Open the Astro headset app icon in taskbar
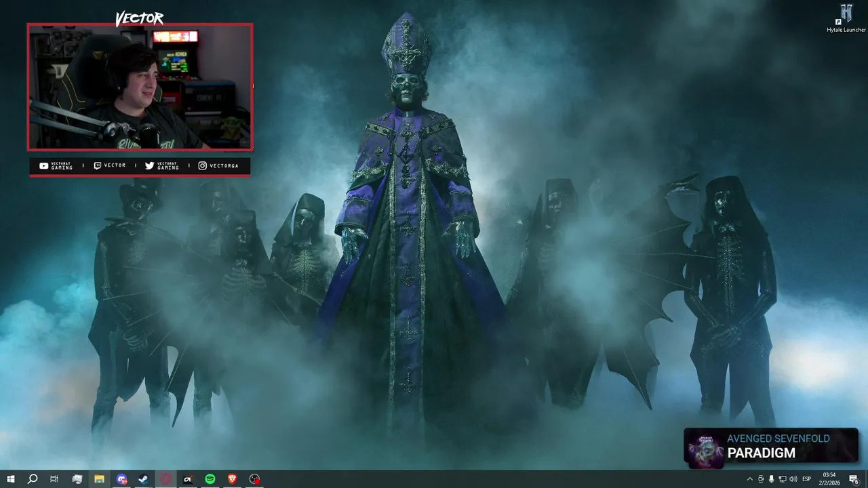Image resolution: width=868 pixels, height=488 pixels. [x=188, y=479]
